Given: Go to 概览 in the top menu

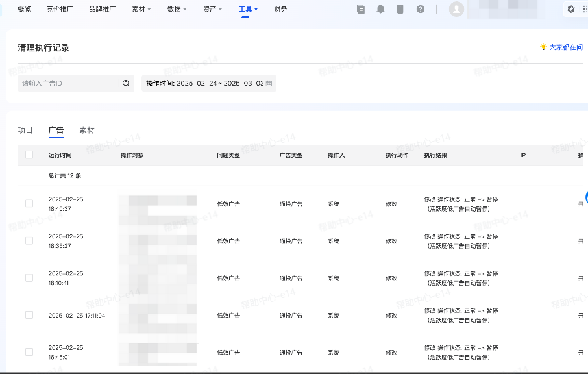Looking at the screenshot, I should click(25, 9).
